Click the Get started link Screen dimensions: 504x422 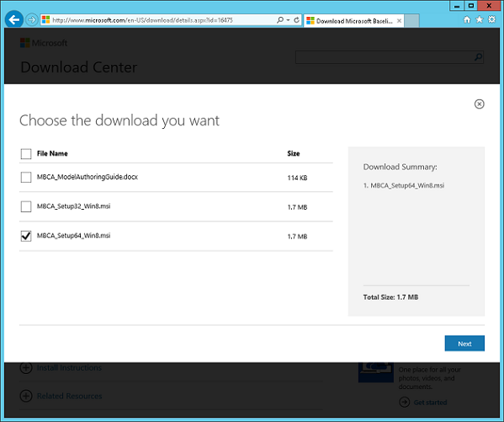(430, 403)
